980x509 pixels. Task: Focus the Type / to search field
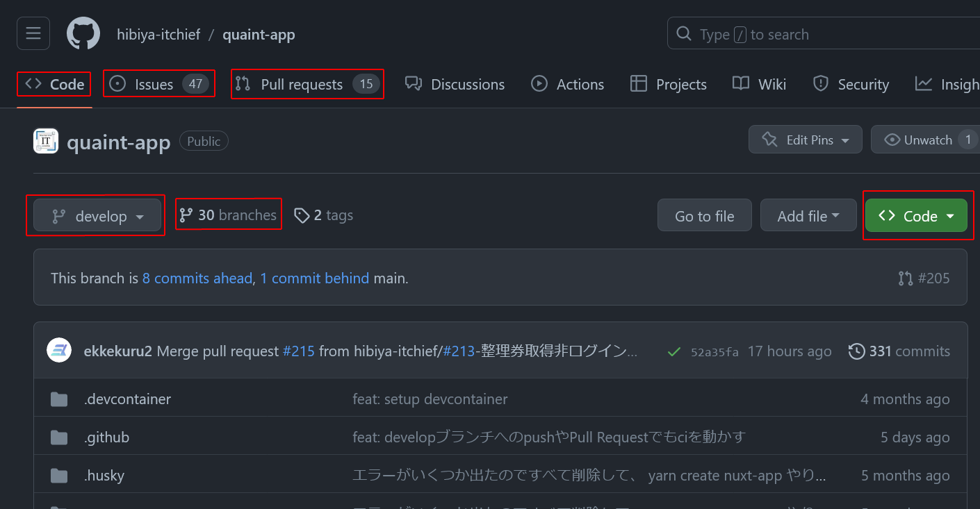(824, 33)
